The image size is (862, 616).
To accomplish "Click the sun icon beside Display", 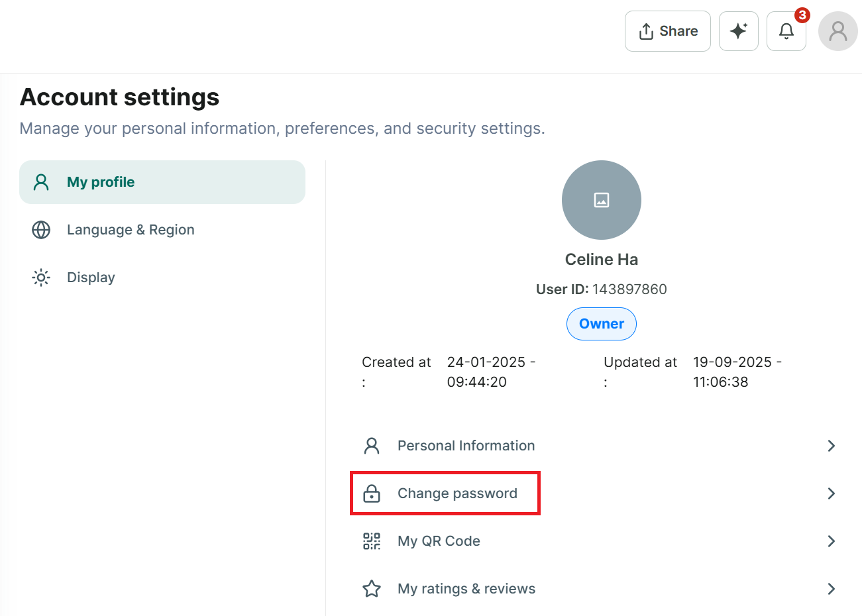I will pyautogui.click(x=41, y=278).
